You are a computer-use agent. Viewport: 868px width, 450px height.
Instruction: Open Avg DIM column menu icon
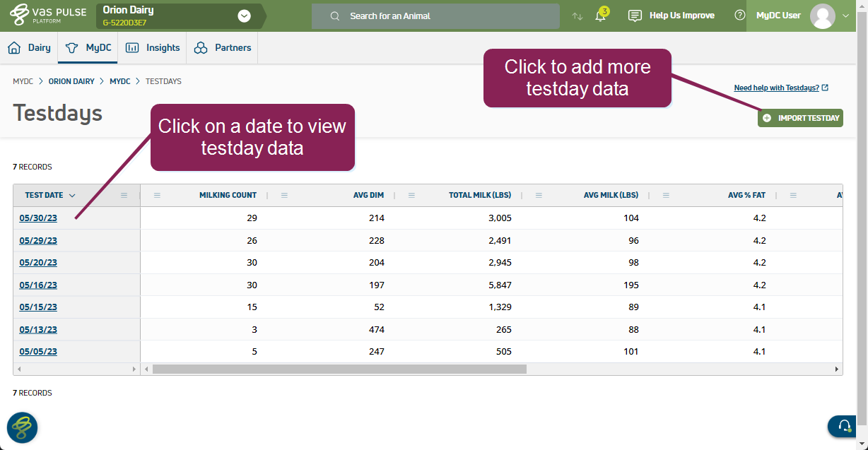(284, 196)
